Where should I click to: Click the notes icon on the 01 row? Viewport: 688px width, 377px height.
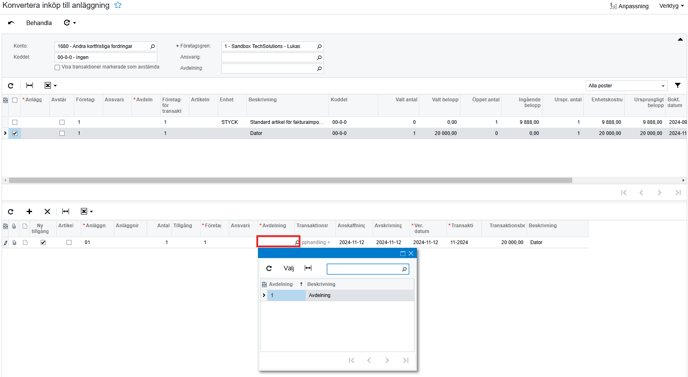[25, 242]
